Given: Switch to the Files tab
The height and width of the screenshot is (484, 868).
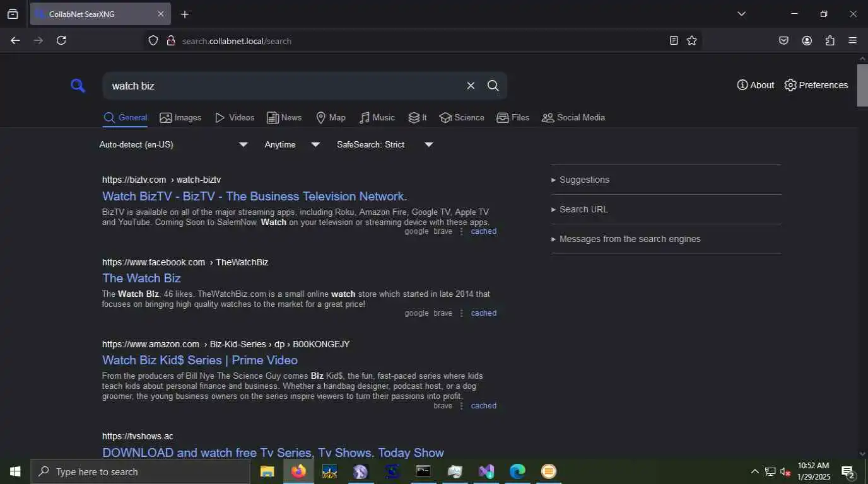Looking at the screenshot, I should 513,118.
